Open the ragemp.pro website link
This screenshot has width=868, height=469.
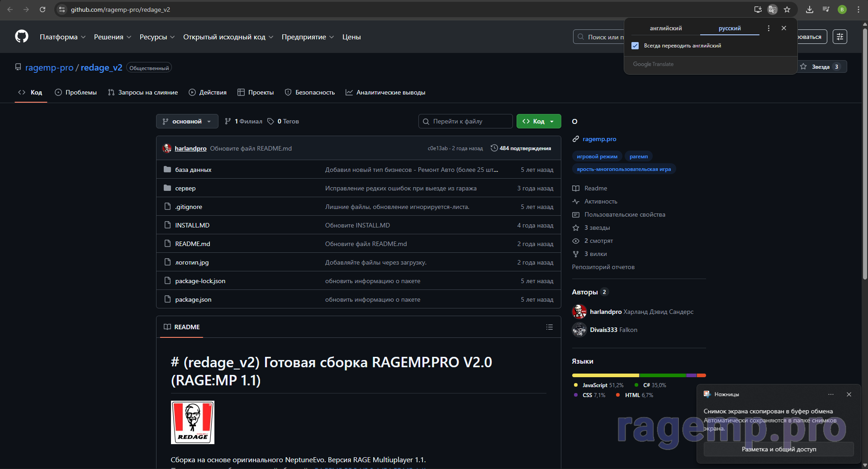599,139
